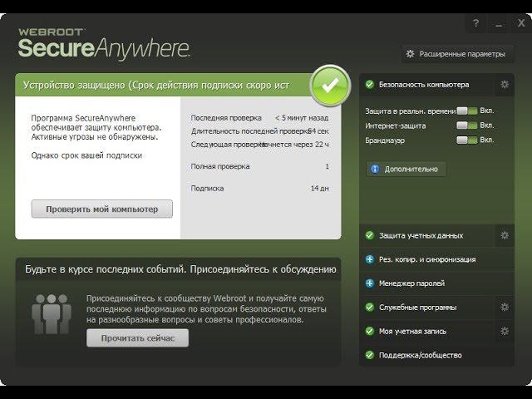
Task: Click the Подписка days remaining value
Action: pyautogui.click(x=319, y=189)
